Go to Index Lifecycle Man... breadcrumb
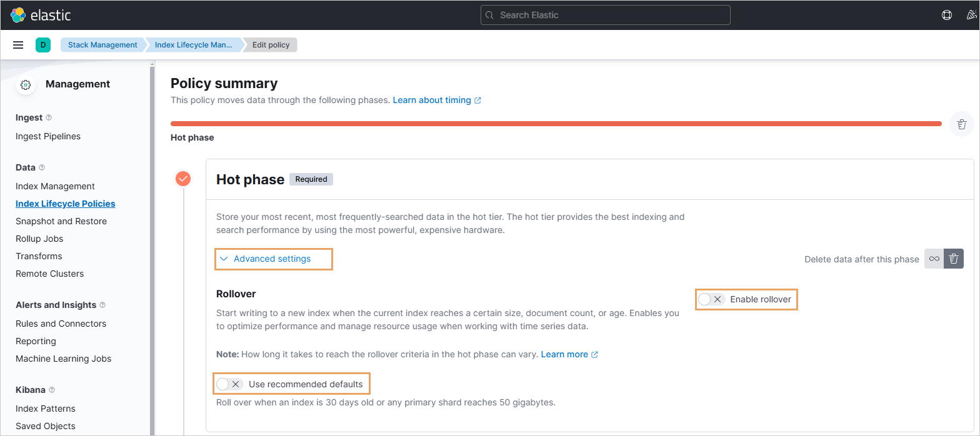Image resolution: width=980 pixels, height=436 pixels. [x=194, y=45]
